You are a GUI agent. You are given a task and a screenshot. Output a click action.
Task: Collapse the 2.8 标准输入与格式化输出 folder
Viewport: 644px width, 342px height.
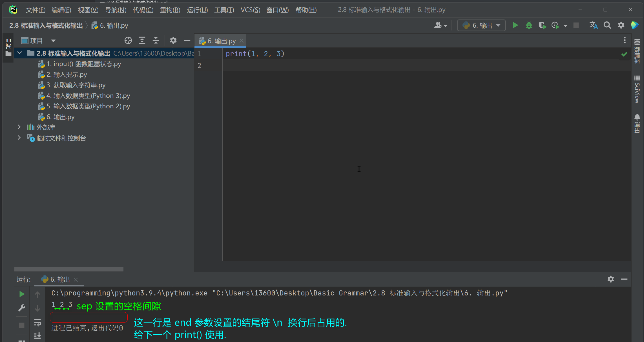coord(19,53)
